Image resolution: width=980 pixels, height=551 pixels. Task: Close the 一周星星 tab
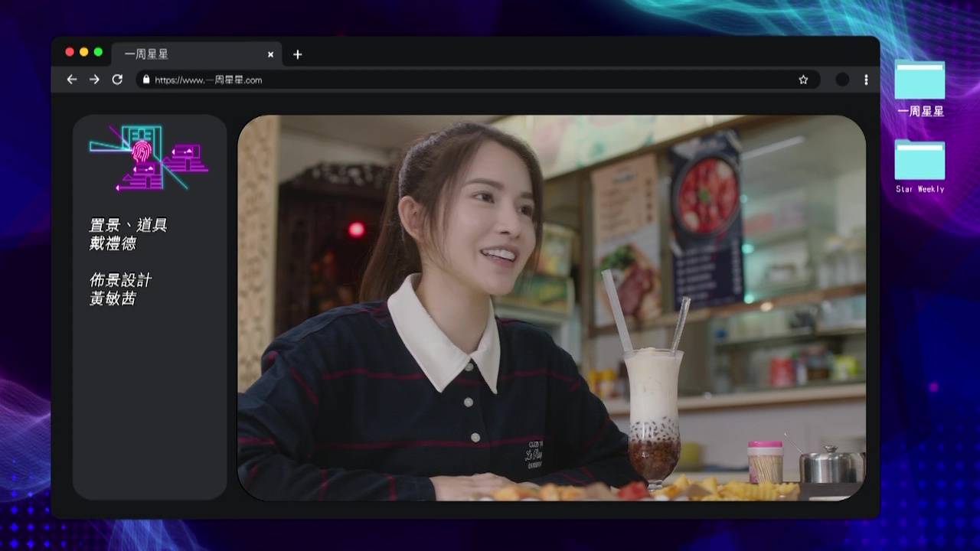coord(270,54)
